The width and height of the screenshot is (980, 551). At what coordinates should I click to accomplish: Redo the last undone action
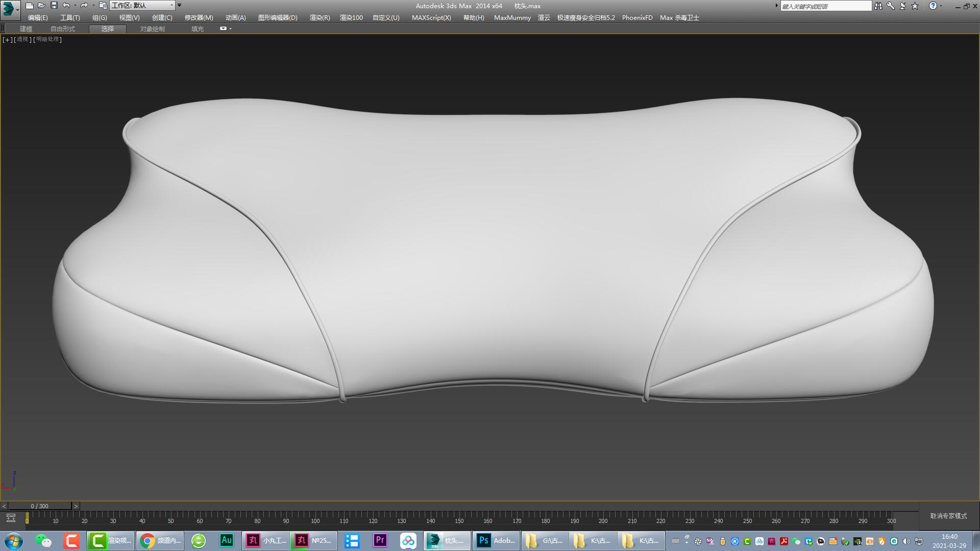85,6
